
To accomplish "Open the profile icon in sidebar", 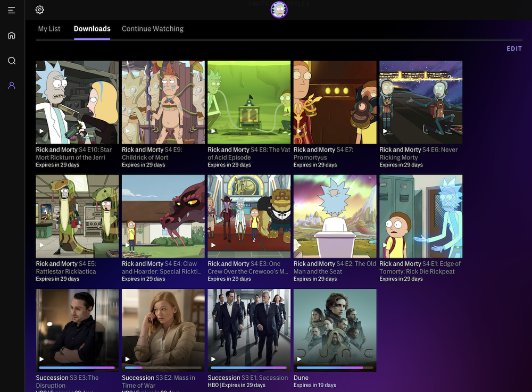I will tap(12, 85).
